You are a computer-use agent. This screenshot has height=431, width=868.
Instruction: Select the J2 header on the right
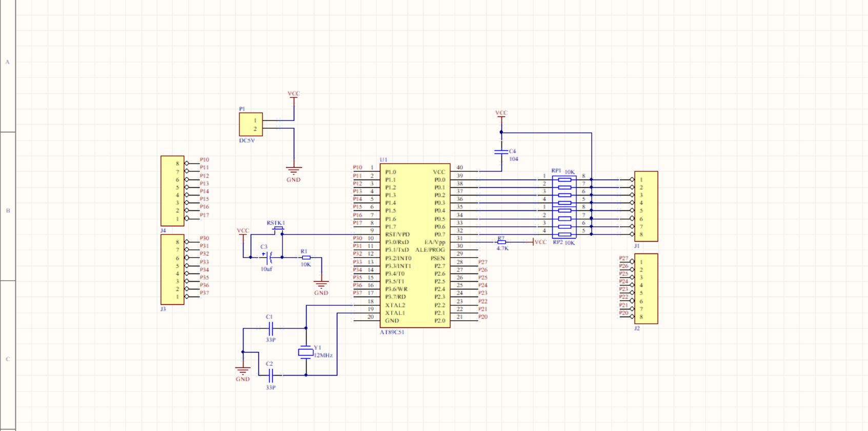point(646,289)
